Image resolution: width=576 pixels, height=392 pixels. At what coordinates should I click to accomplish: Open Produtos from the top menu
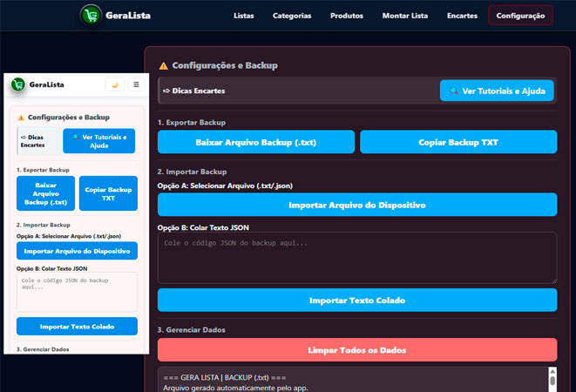click(347, 16)
